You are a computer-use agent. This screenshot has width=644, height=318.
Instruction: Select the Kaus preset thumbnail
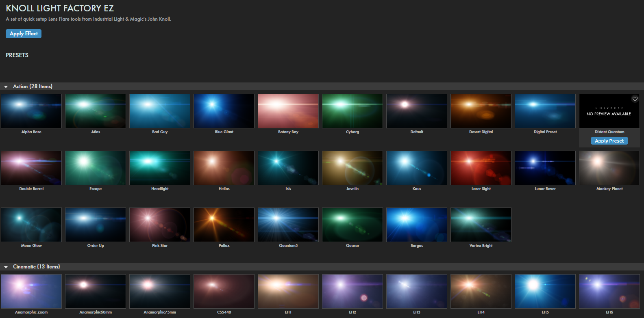[x=417, y=168]
